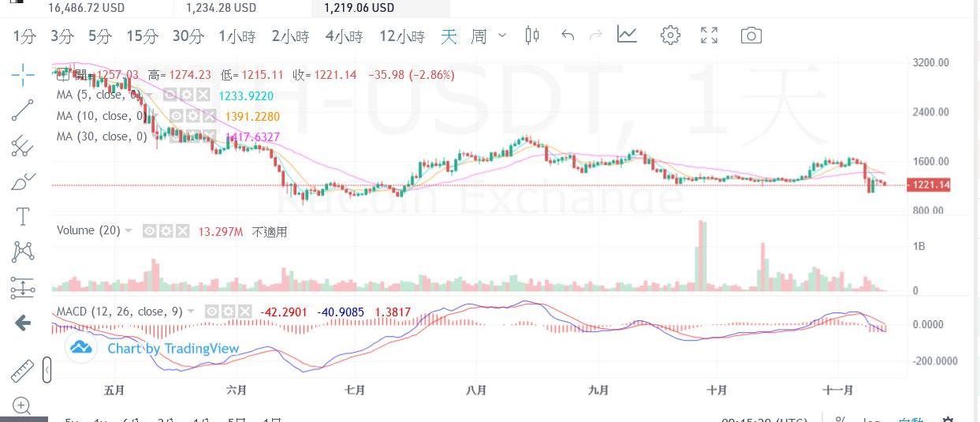Remove MA (30, close, 0) with X button
Image resolution: width=980 pixels, height=422 pixels.
click(208, 136)
